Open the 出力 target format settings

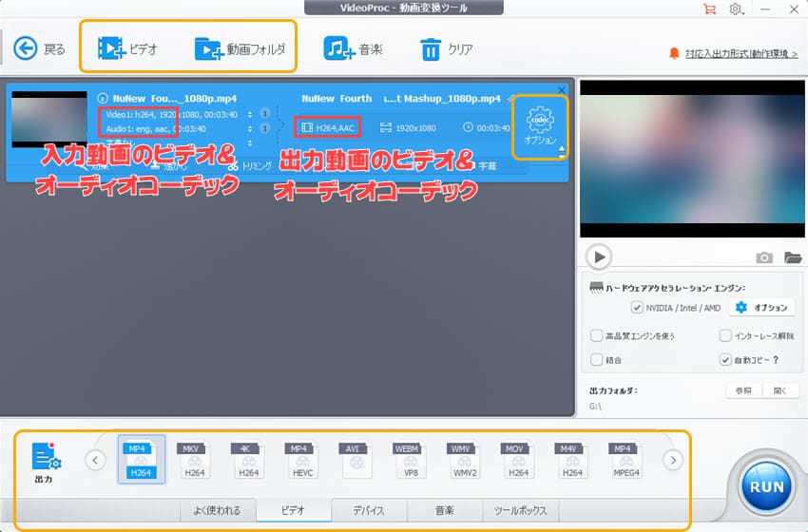46,463
